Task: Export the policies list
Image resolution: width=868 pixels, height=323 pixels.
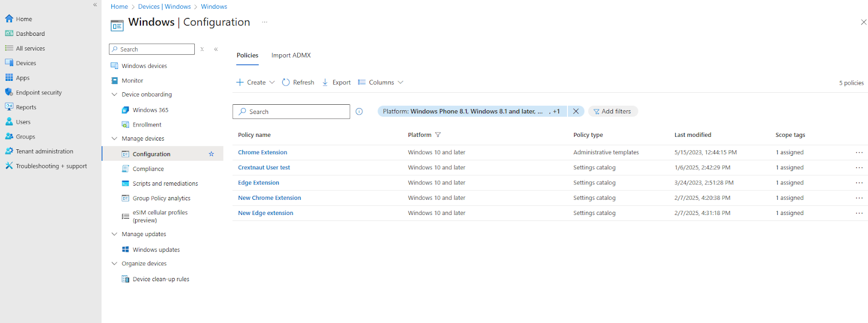Action: 336,83
